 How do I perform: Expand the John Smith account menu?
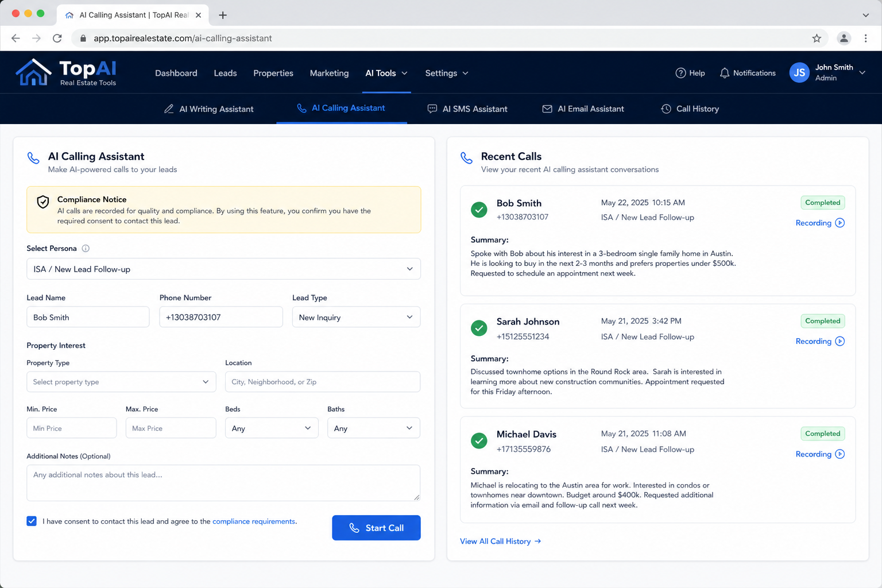pyautogui.click(x=862, y=73)
